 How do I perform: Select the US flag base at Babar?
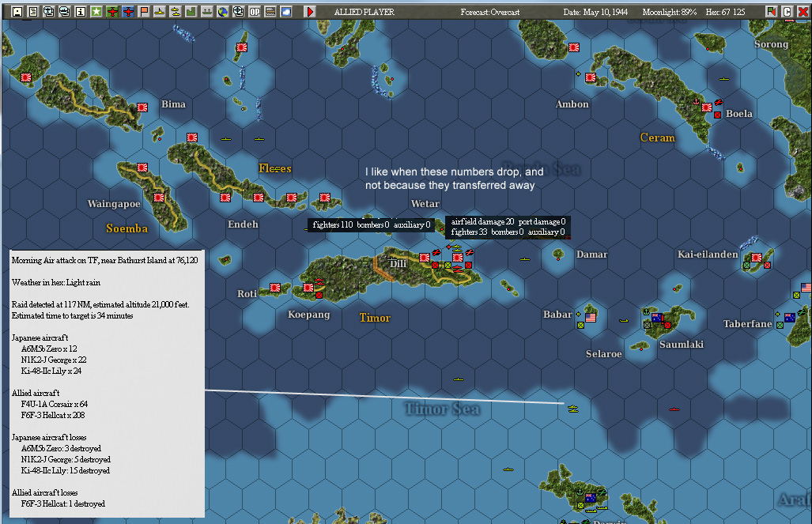pos(591,318)
